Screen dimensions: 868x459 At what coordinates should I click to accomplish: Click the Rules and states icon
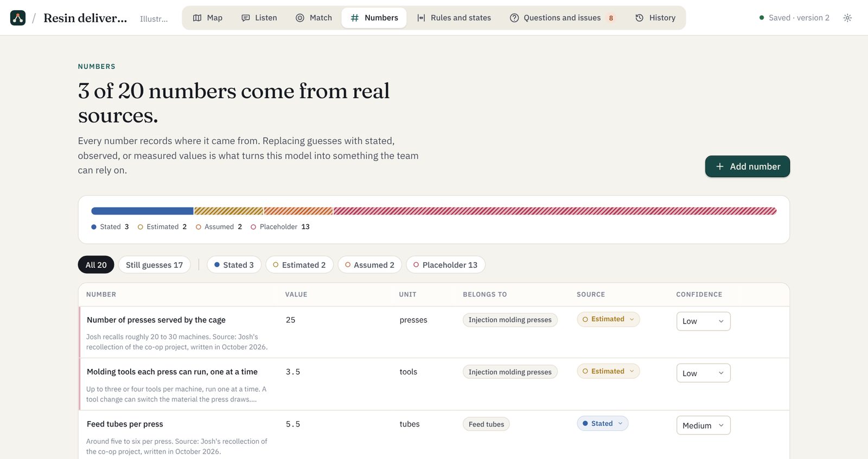[421, 18]
